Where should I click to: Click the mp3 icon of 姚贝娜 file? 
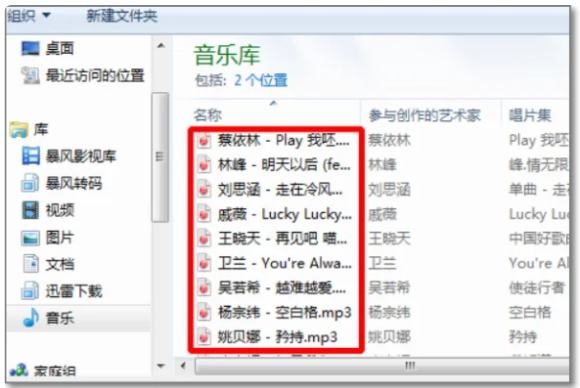pos(204,337)
